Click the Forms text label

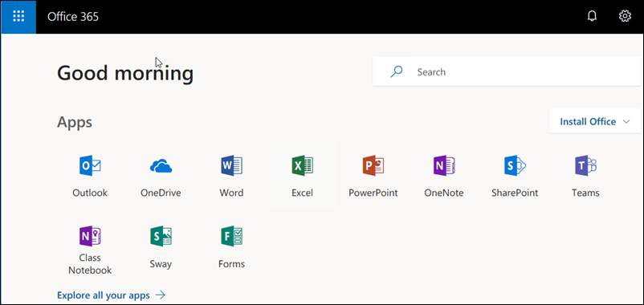(231, 264)
